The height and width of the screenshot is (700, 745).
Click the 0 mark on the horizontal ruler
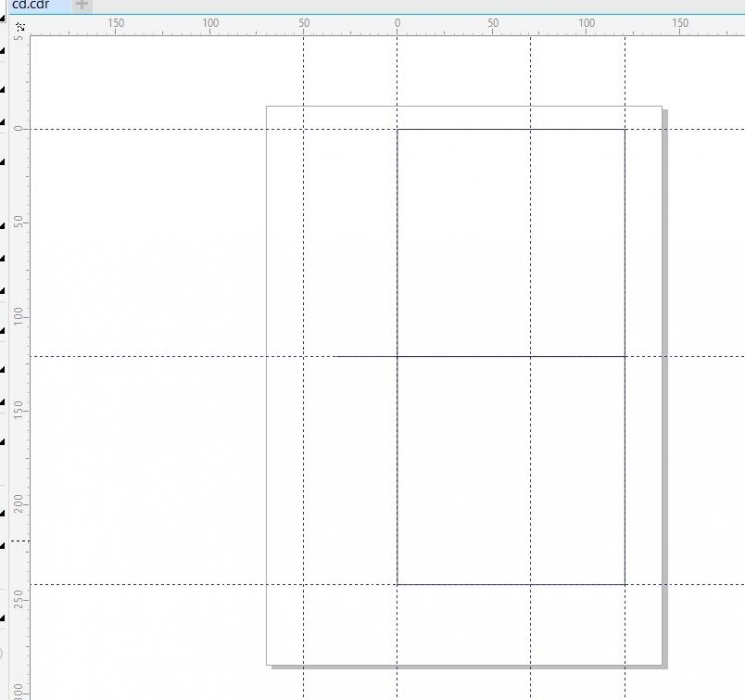tap(397, 23)
